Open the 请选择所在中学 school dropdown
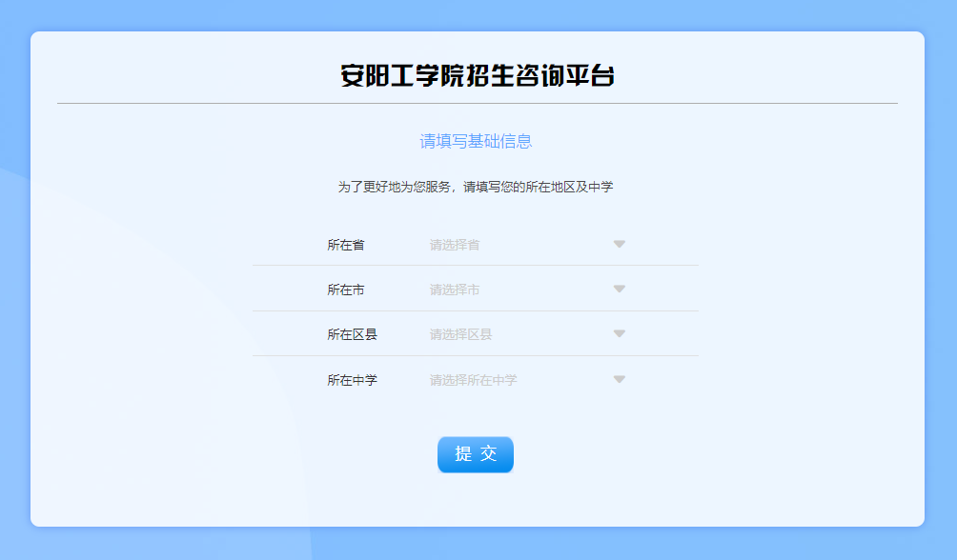 coord(527,380)
